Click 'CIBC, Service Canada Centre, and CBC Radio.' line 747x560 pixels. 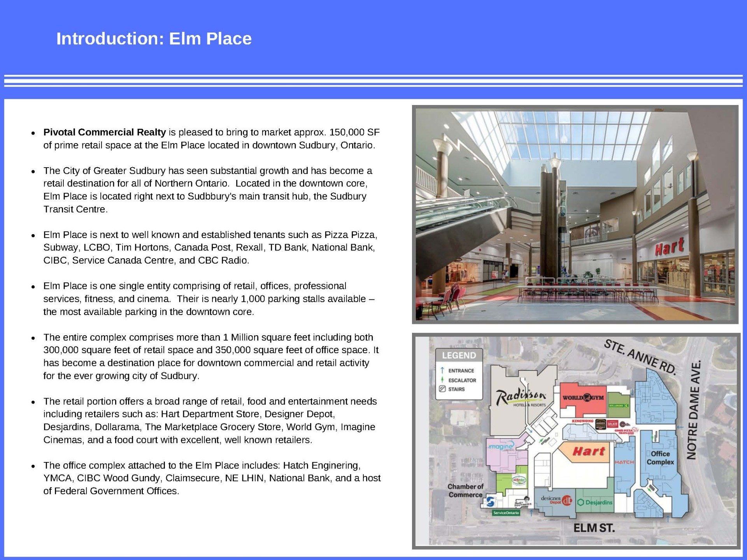tap(146, 261)
